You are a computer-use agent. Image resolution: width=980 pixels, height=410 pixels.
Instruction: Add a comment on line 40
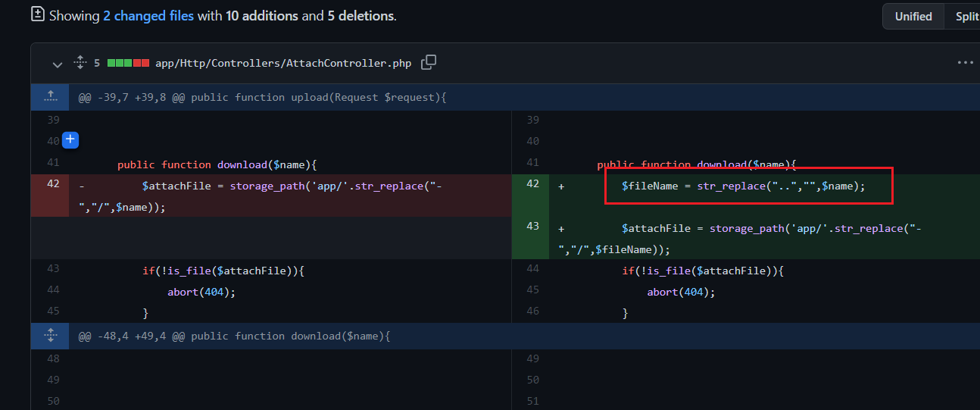(70, 140)
